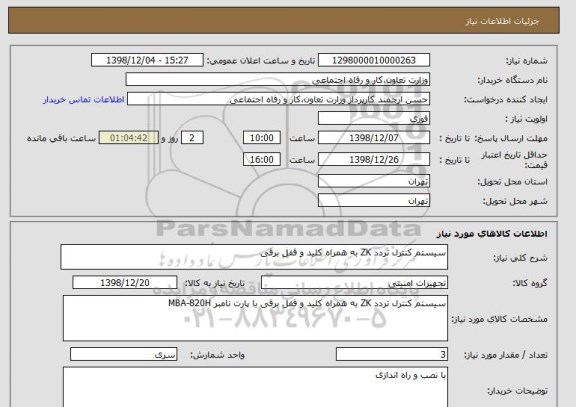Click the goods need date 1398/12/20

coord(125,283)
